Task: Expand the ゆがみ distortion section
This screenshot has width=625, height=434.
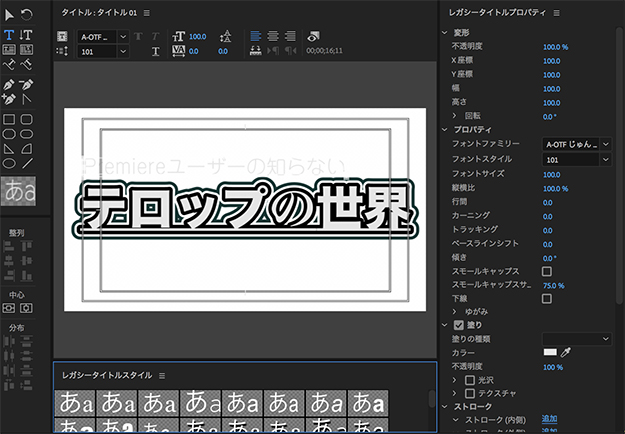Action: pyautogui.click(x=456, y=312)
